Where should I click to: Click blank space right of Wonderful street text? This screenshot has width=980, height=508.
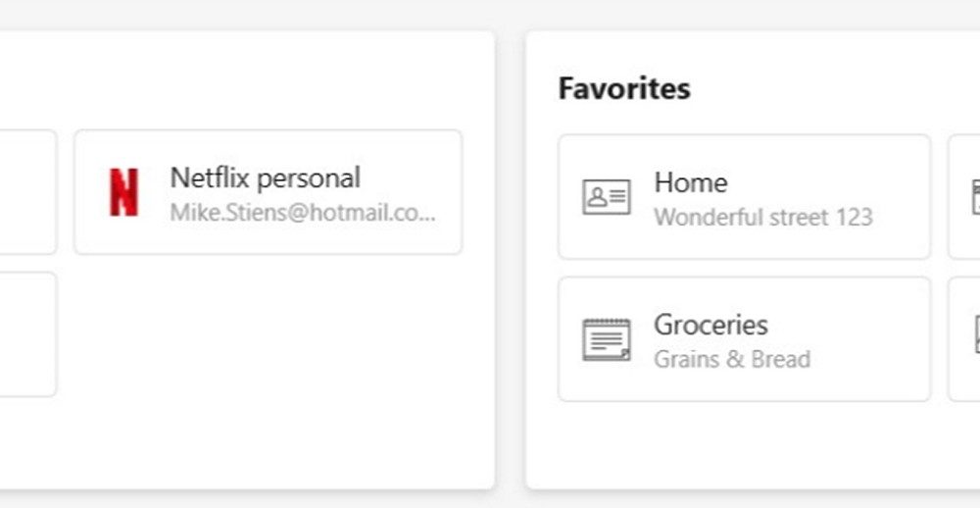900,217
